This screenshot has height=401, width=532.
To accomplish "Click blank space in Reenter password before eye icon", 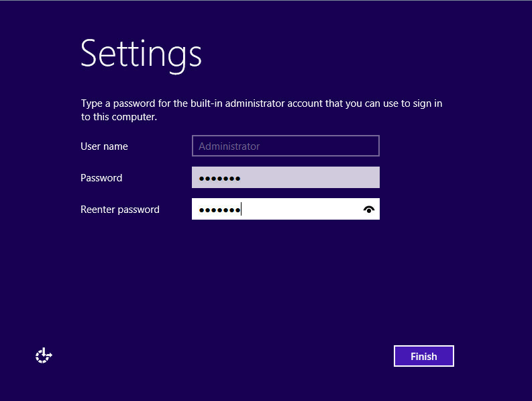I will [302, 209].
